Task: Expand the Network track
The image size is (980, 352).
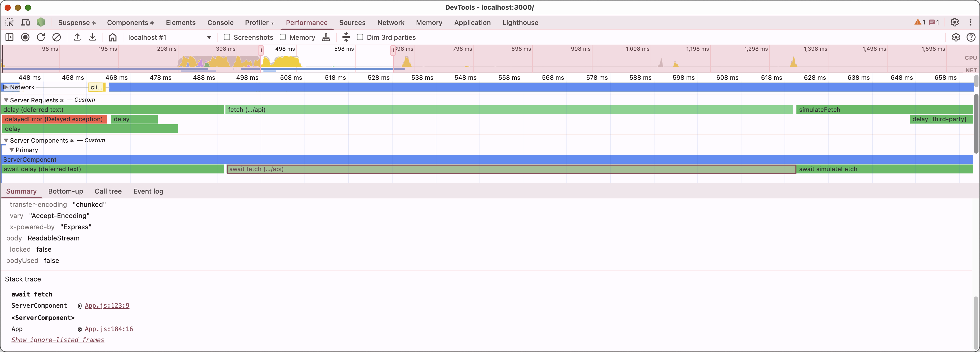Action: pyautogui.click(x=6, y=87)
